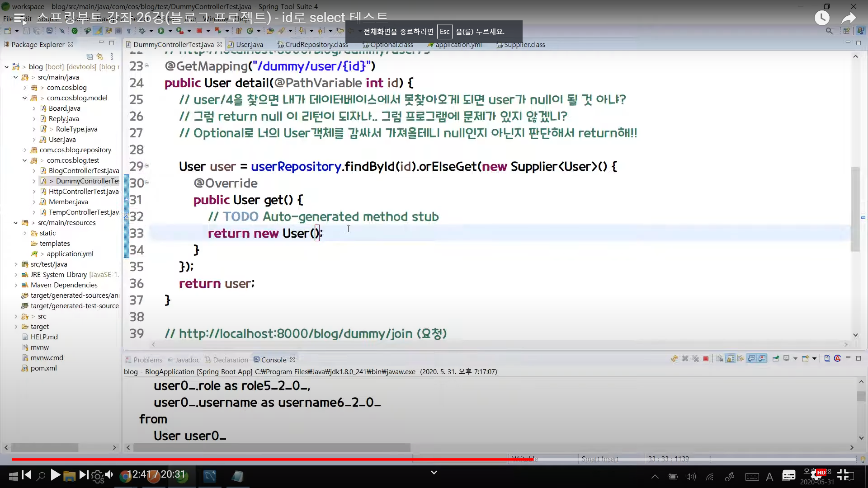Screen dimensions: 868x488
Task: Toggle Word Wrap in Console toolbar
Action: [x=741, y=358]
